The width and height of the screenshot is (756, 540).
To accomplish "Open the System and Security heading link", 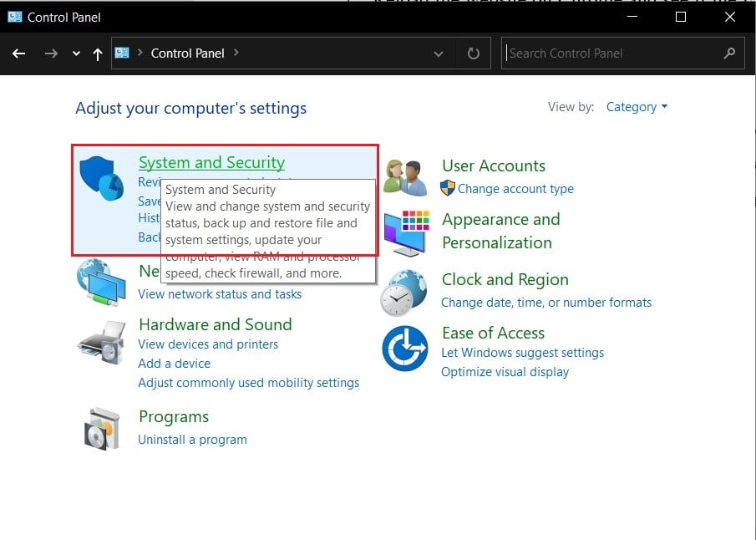I will (x=211, y=163).
